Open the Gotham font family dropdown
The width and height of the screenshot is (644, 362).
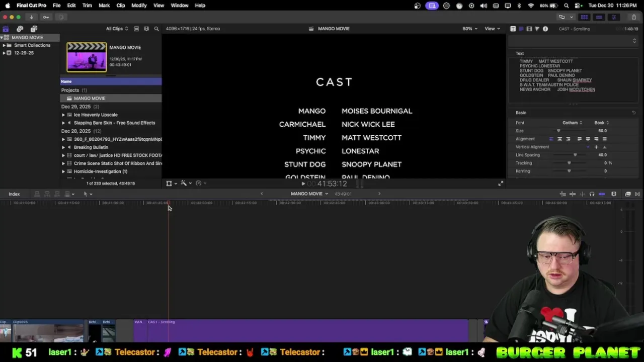(x=572, y=123)
